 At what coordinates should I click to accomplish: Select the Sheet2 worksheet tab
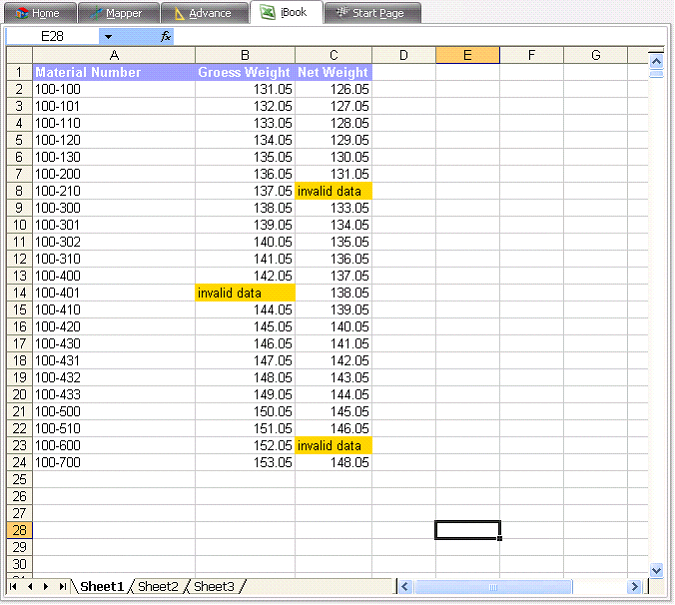pos(157,587)
